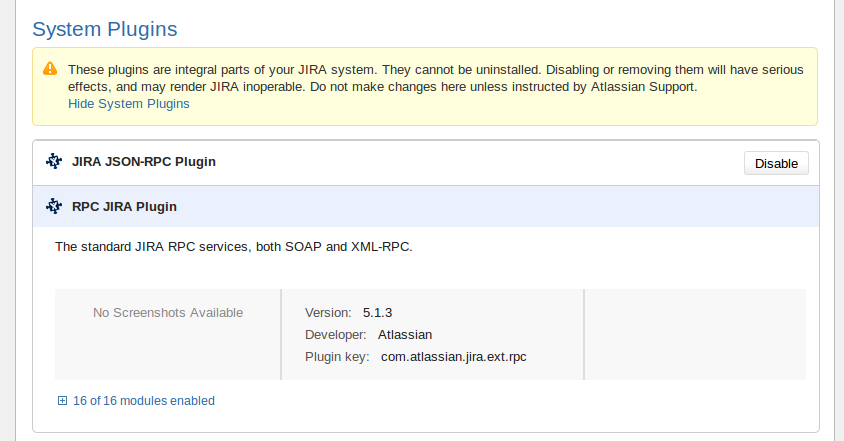Viewport: 844px width, 441px height.
Task: Click the RPC JIRA Plugin puzzle icon
Action: coord(54,206)
